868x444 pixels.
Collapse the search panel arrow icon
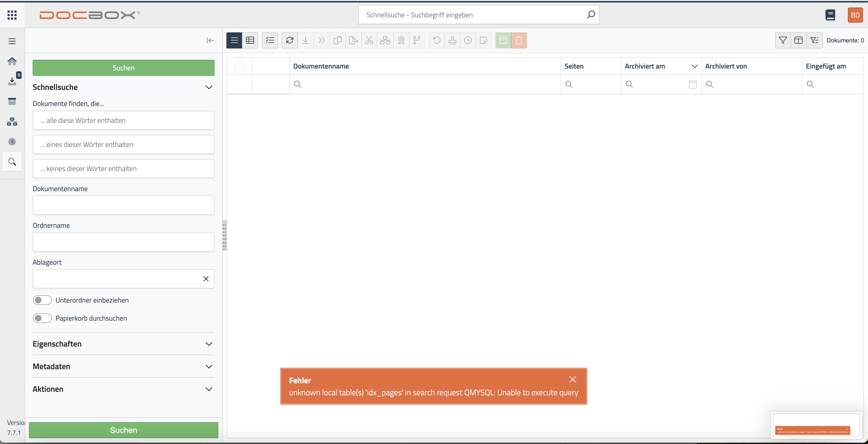210,40
